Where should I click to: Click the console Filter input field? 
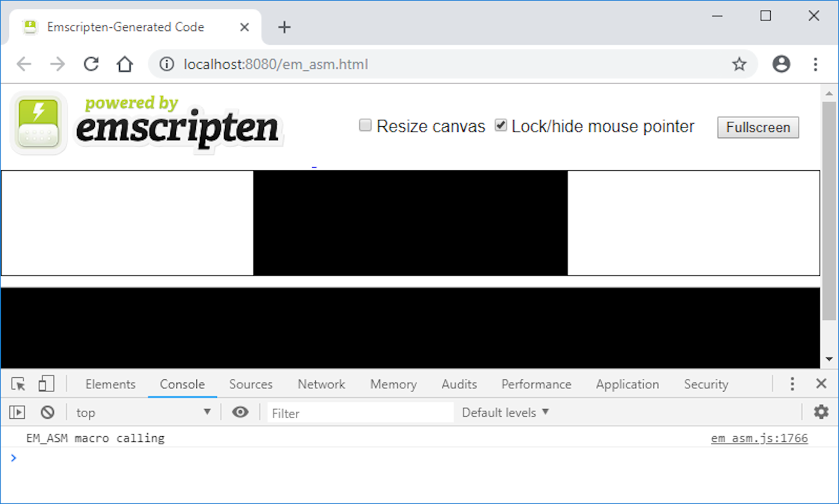[x=360, y=413]
